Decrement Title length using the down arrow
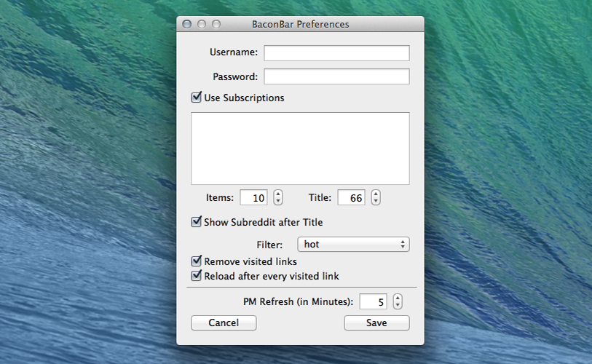Image resolution: width=592 pixels, height=364 pixels. (376, 202)
